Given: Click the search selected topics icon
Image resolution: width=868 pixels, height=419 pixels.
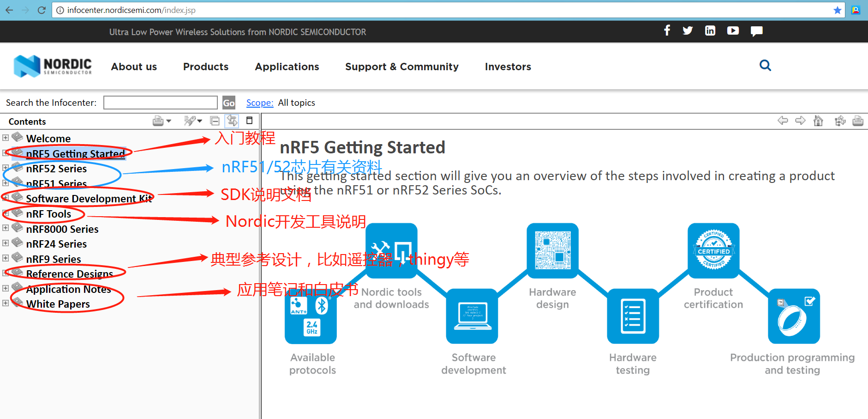Looking at the screenshot, I should click(189, 121).
